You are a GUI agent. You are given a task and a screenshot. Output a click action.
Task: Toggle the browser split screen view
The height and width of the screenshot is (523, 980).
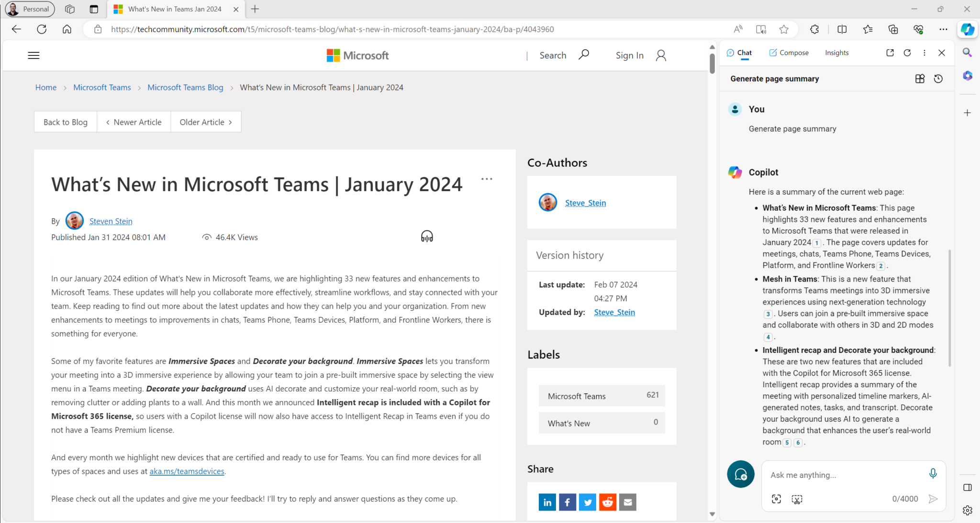(842, 29)
